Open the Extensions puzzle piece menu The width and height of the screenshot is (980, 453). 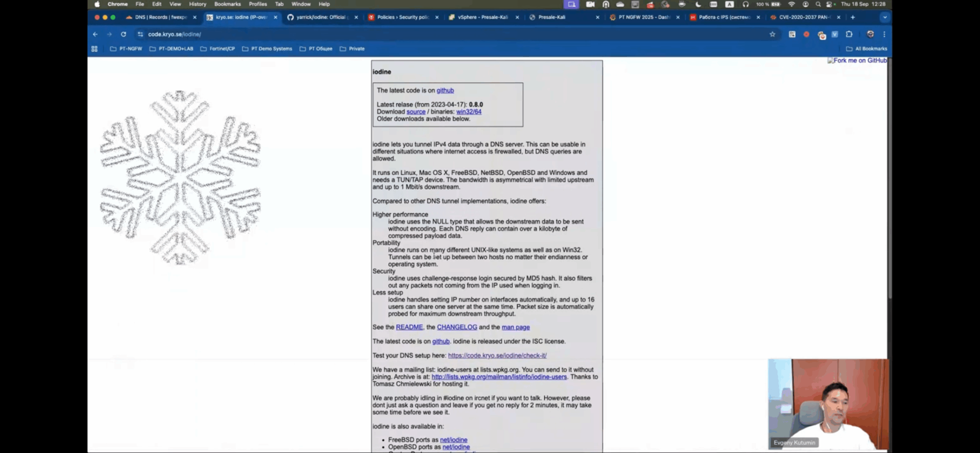click(849, 34)
